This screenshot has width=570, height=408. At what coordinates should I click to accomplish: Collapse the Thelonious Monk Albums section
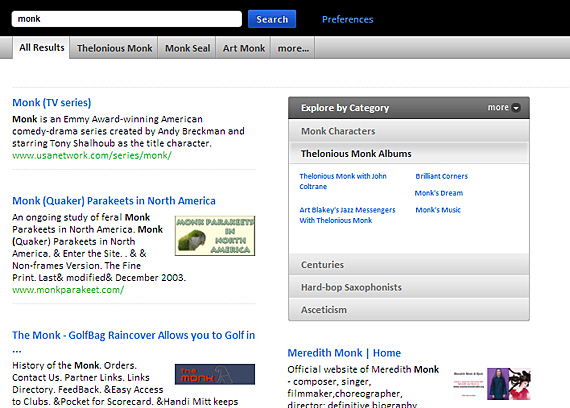coord(409,153)
